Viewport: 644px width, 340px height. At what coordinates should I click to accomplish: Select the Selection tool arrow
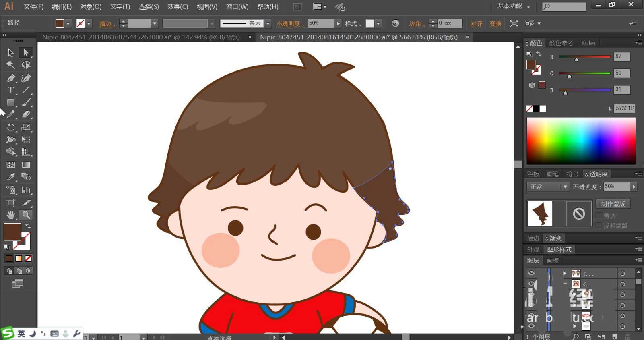point(11,52)
